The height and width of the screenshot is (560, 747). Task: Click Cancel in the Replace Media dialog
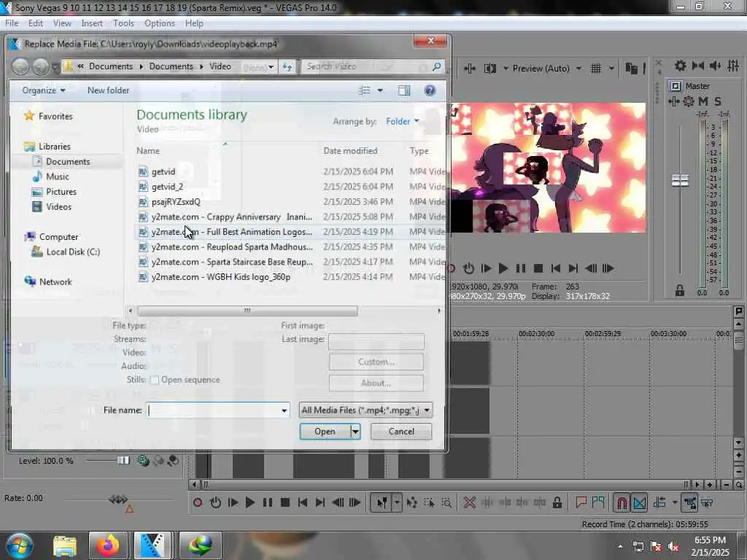tap(401, 432)
